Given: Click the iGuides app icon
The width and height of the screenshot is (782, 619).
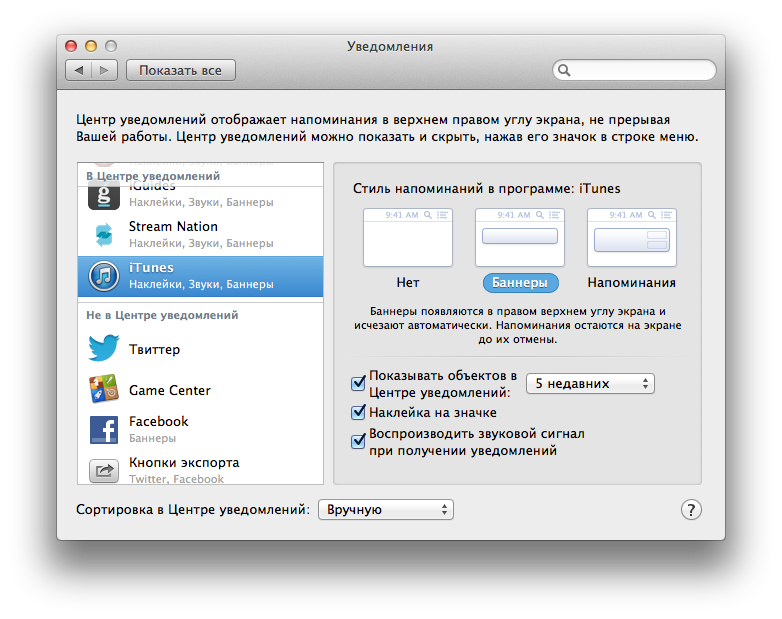Looking at the screenshot, I should [x=104, y=196].
